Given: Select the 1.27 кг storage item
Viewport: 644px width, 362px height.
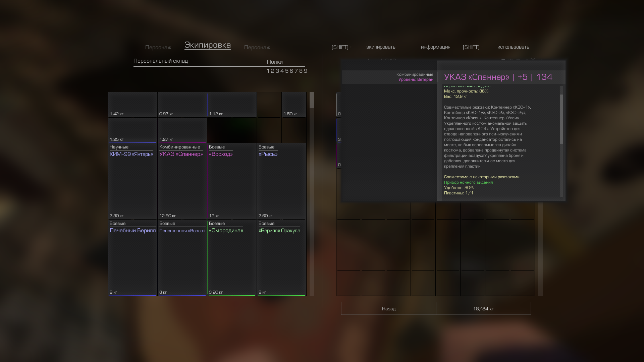Looking at the screenshot, I should 182,130.
